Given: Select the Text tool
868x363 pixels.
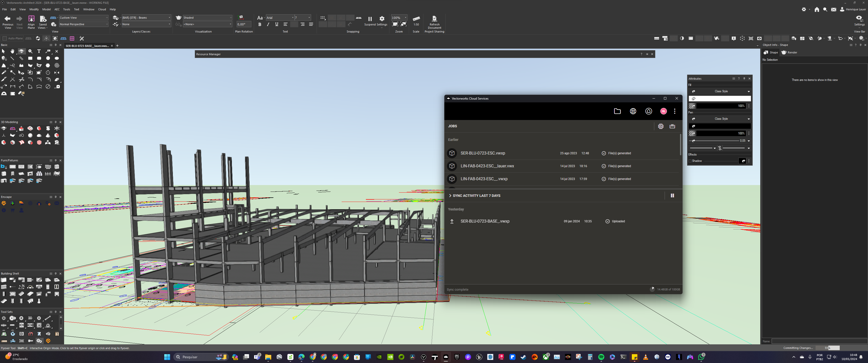Looking at the screenshot, I should (39, 51).
